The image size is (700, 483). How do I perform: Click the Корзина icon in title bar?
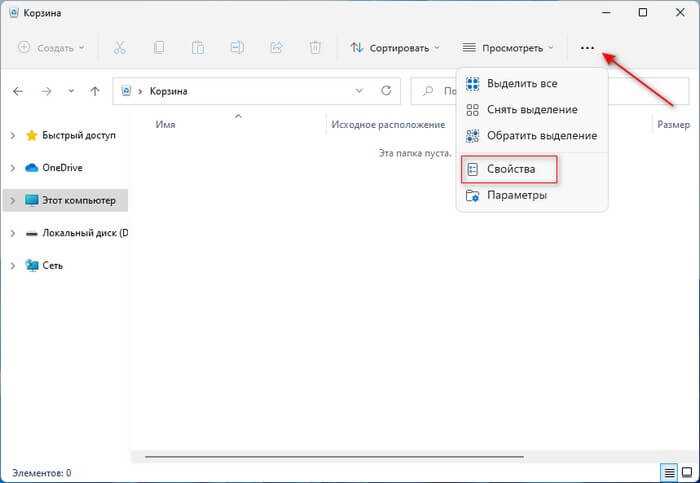(14, 12)
